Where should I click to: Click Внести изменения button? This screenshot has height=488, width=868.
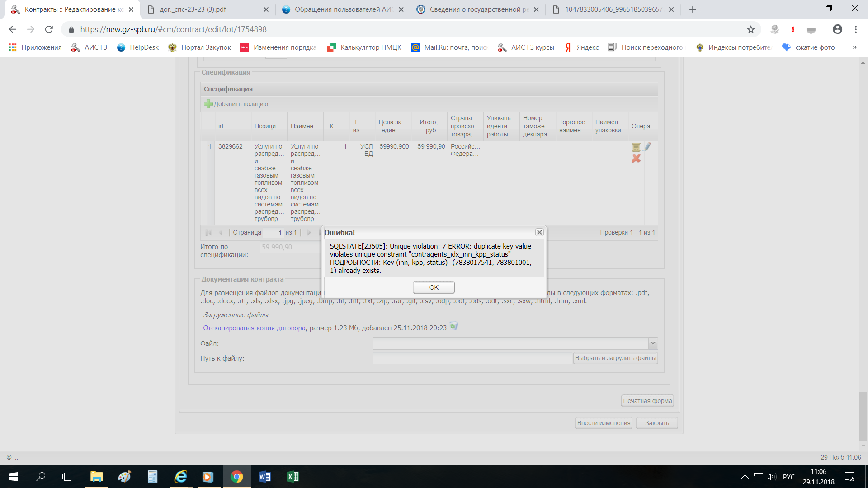tap(604, 423)
